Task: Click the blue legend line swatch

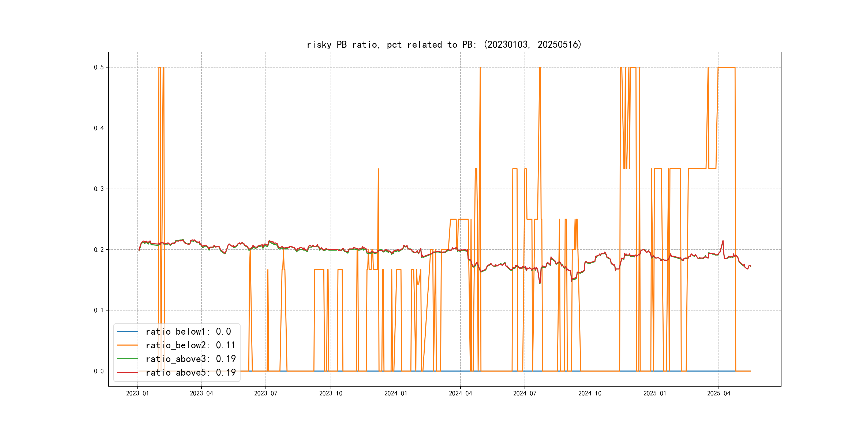Action: click(x=127, y=332)
